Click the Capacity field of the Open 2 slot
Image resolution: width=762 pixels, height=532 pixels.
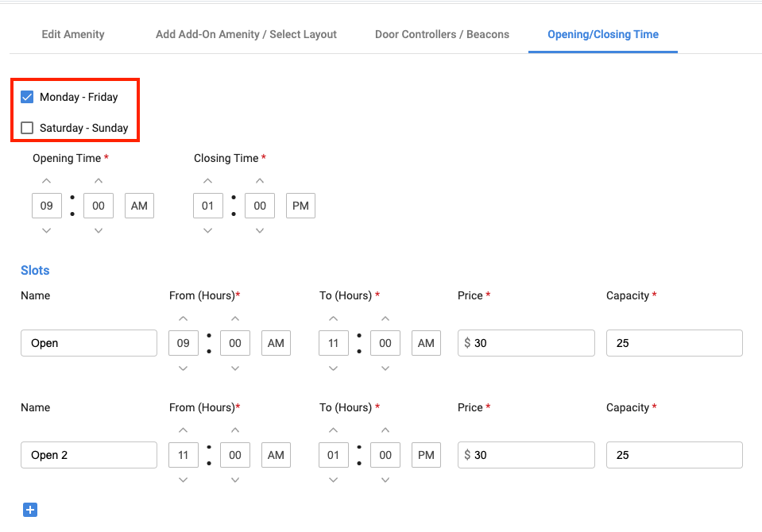[675, 455]
